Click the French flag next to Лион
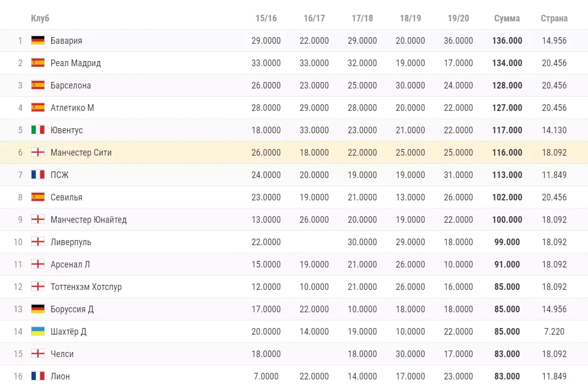The height and width of the screenshot is (384, 588). coord(38,376)
